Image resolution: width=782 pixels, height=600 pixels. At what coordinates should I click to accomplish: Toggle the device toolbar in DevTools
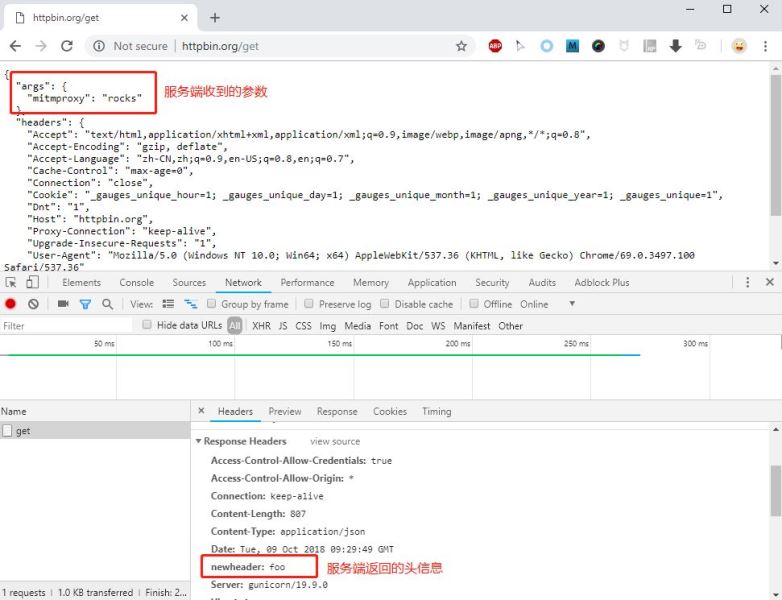click(x=32, y=282)
